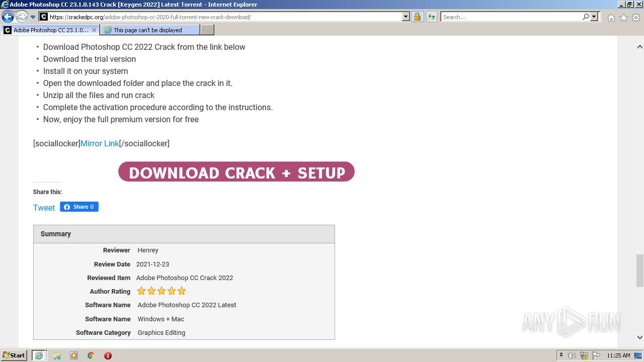Click the browser Forward arrow button
This screenshot has height=362, width=644.
click(x=22, y=17)
